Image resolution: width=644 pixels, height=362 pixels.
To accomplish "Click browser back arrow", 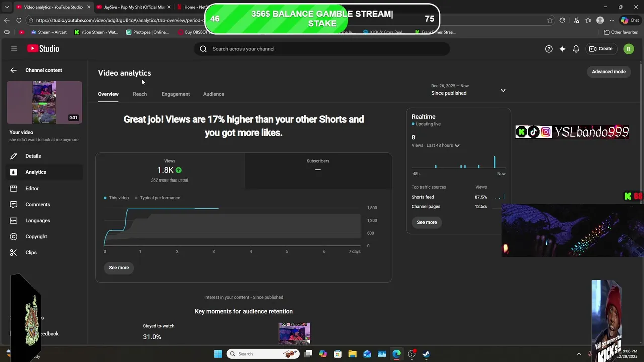I will [7, 20].
